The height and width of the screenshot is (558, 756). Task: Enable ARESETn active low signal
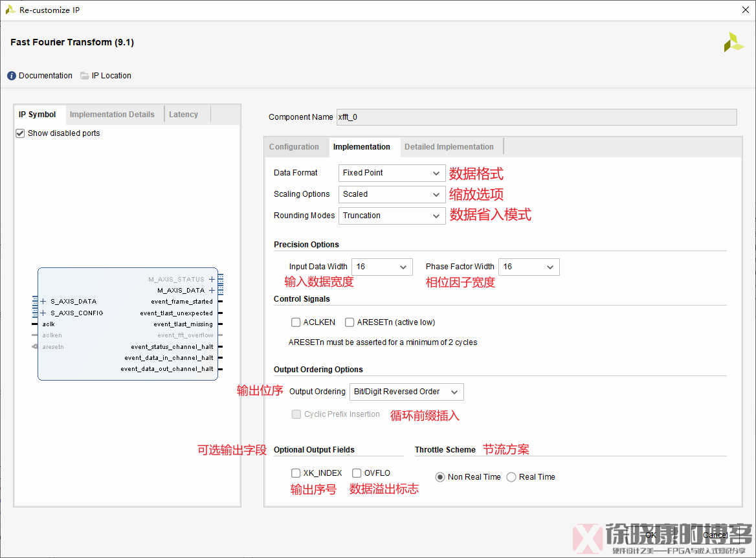(350, 322)
